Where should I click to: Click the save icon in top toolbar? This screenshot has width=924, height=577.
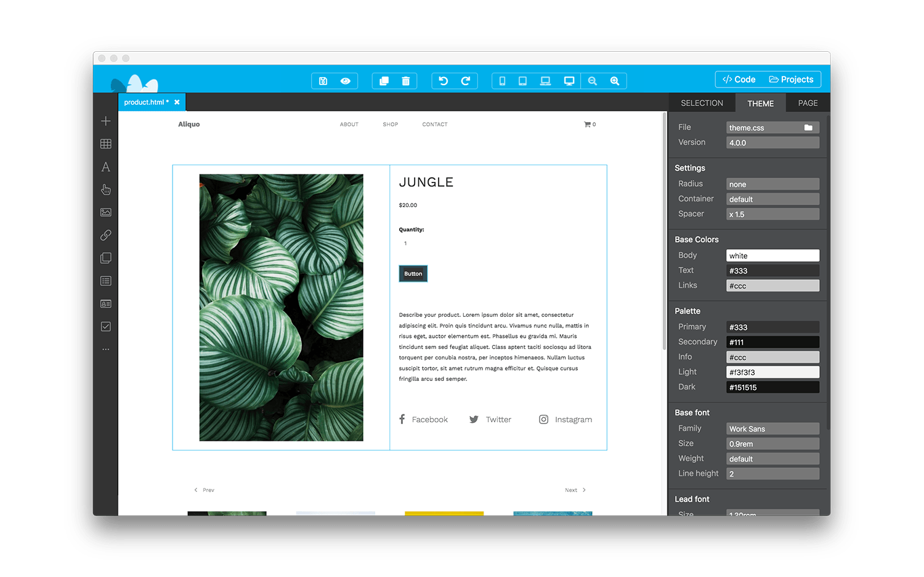323,81
